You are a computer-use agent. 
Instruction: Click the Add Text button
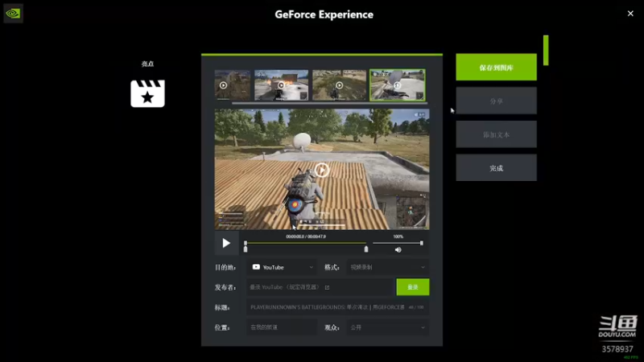(x=496, y=134)
